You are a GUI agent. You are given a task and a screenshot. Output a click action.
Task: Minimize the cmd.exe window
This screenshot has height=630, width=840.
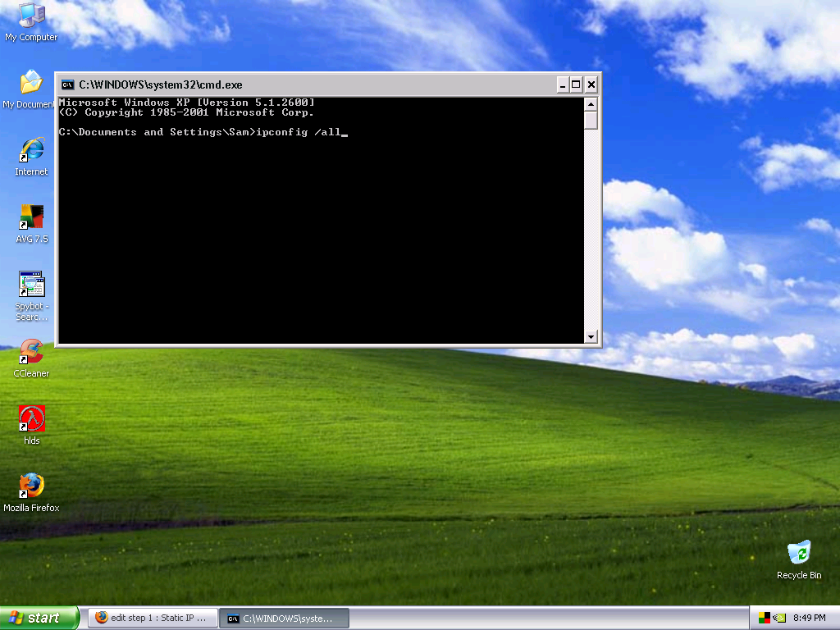pyautogui.click(x=563, y=84)
